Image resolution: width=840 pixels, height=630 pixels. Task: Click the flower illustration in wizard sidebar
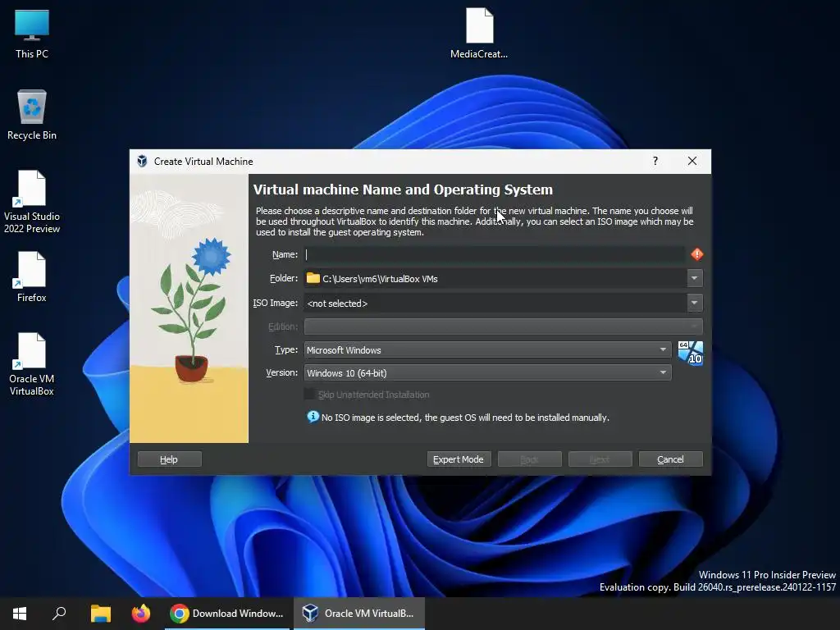(x=189, y=308)
